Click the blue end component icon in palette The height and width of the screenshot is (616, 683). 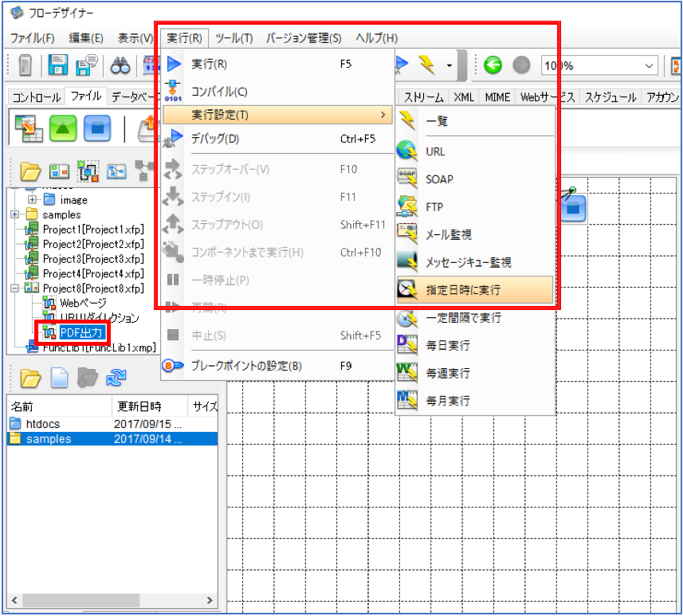point(97,128)
